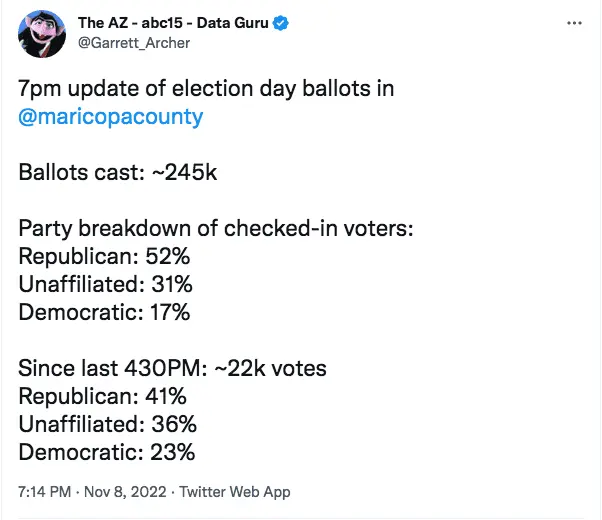Click the "Republican: 52%" line

tap(103, 256)
